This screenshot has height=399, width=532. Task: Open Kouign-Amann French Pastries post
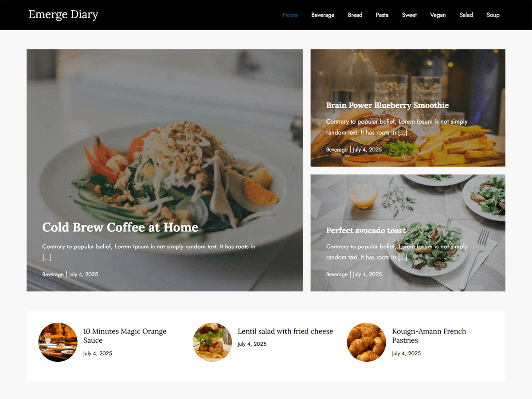429,336
